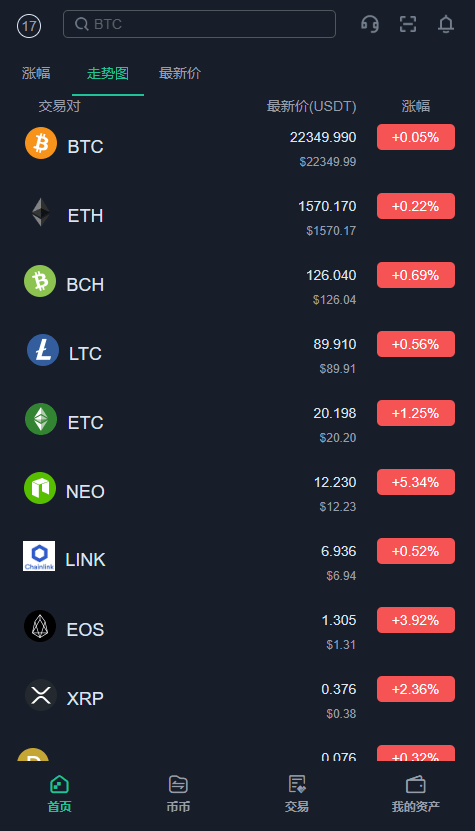Sort by 最新价(USDT) column header
This screenshot has width=475, height=831.
pyautogui.click(x=311, y=107)
